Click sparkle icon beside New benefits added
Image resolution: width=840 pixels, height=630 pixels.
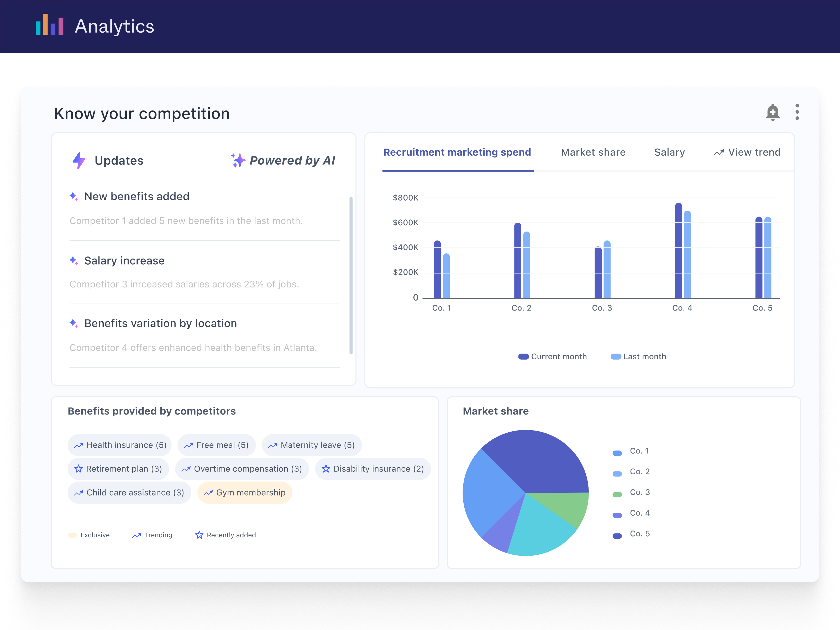[74, 196]
